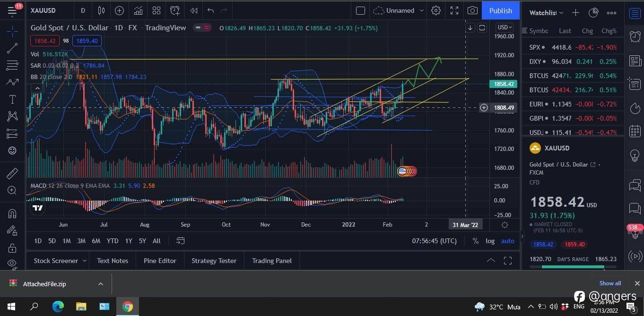Open the indicators and strategies button
644x316 pixels.
(x=138, y=10)
